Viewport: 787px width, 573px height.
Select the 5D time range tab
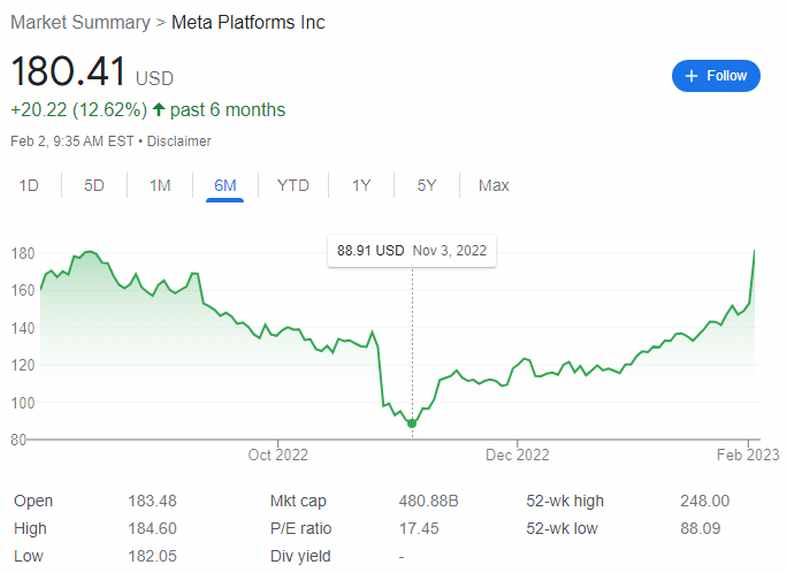coord(94,185)
